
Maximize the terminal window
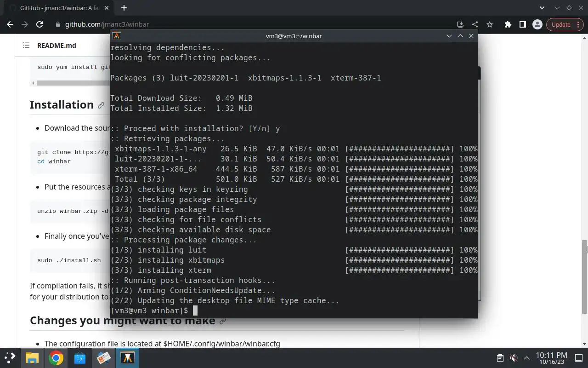(460, 36)
